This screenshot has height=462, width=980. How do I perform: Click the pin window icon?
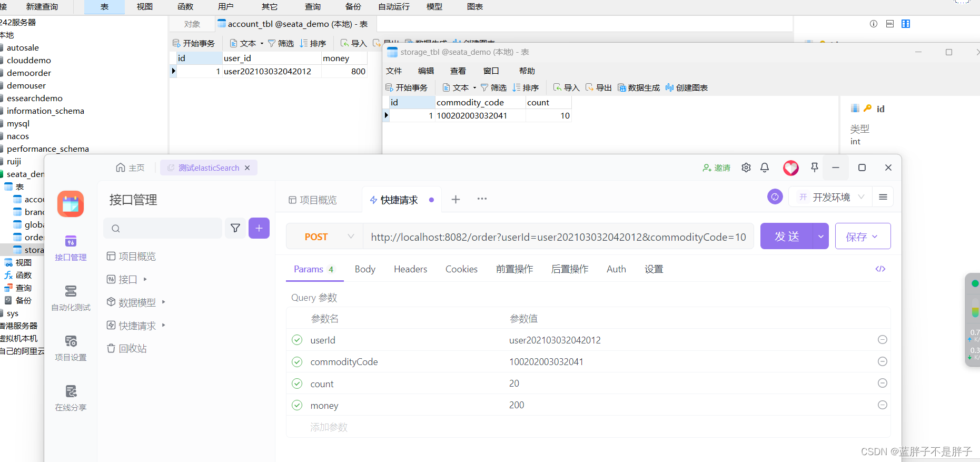(x=815, y=168)
